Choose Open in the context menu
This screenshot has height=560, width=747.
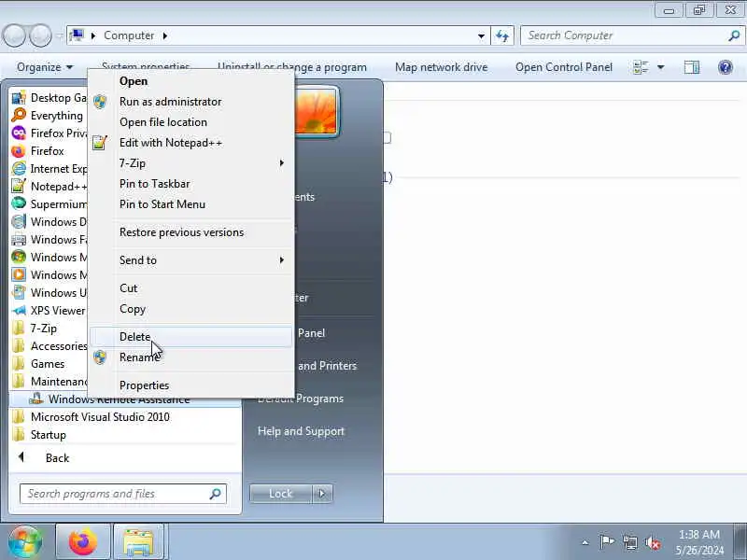pyautogui.click(x=134, y=81)
